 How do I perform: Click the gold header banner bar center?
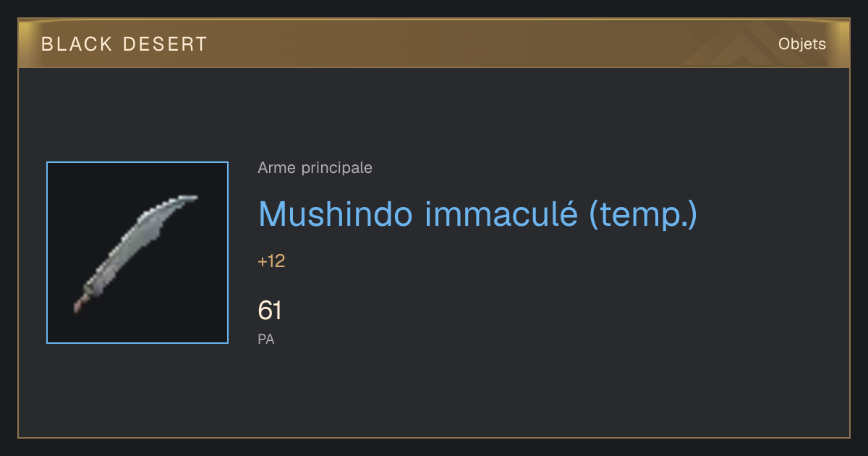point(434,43)
